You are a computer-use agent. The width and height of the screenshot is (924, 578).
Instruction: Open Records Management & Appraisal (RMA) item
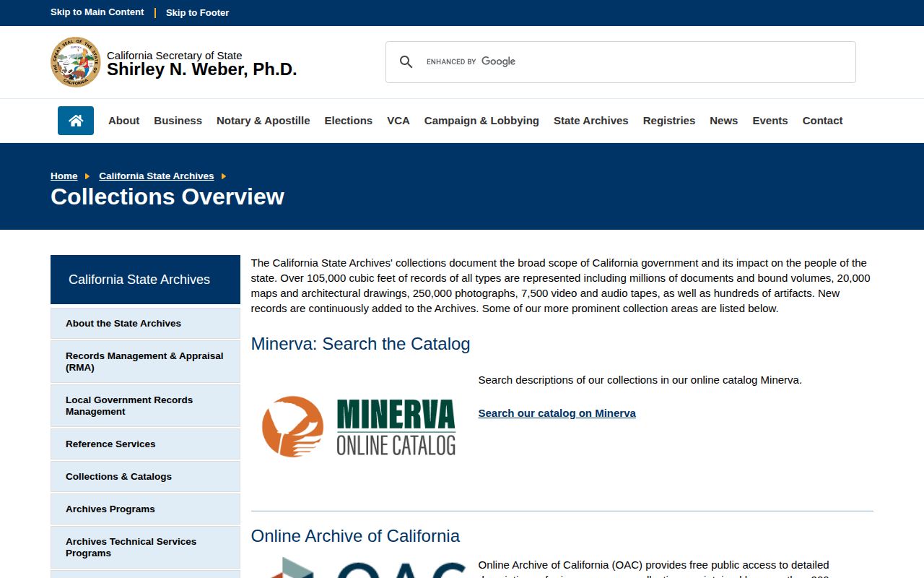pos(145,362)
